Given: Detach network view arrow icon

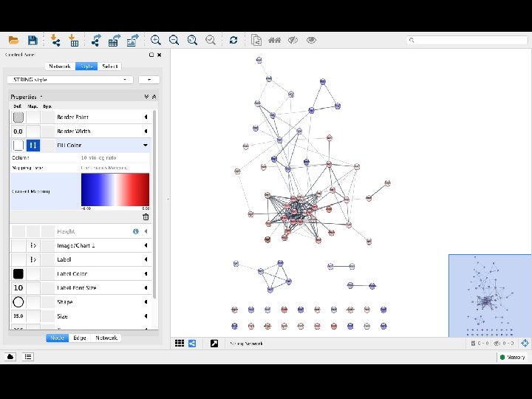Looking at the screenshot, I should coord(214,344).
